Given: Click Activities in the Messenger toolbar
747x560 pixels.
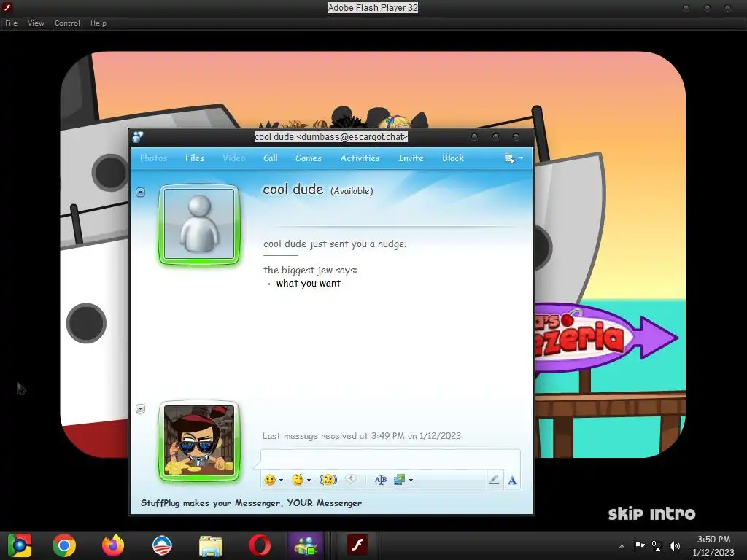Looking at the screenshot, I should (x=360, y=158).
